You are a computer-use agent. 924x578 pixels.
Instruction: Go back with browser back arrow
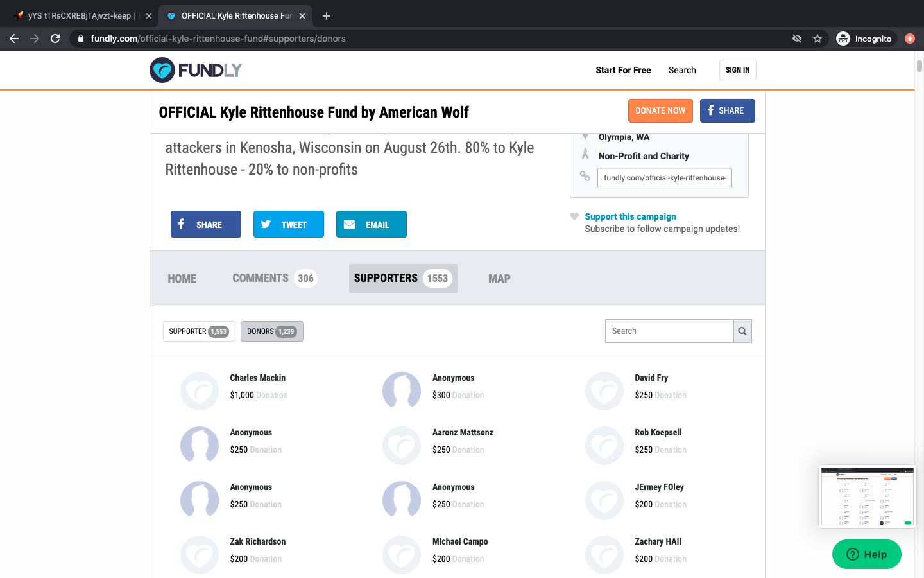pyautogui.click(x=14, y=39)
